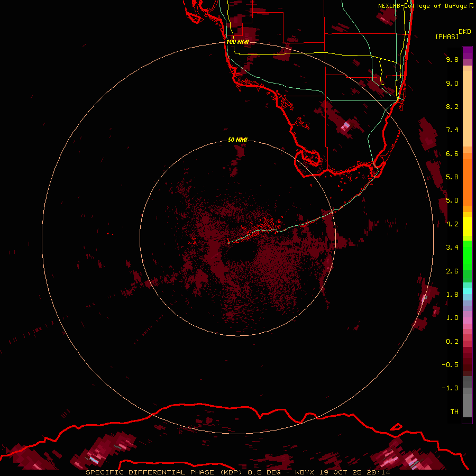Image resolution: width=476 pixels, height=476 pixels.
Task: Click the 100 NMI range ring label
Action: coord(237,42)
